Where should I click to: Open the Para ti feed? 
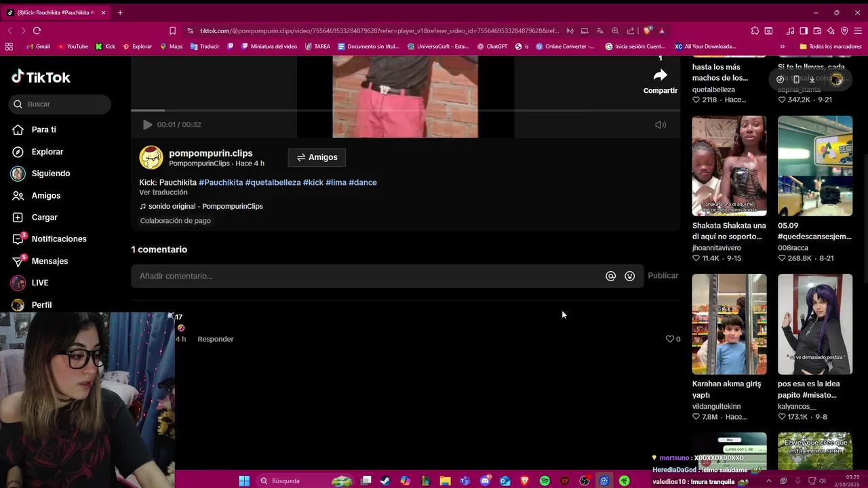[x=43, y=129]
